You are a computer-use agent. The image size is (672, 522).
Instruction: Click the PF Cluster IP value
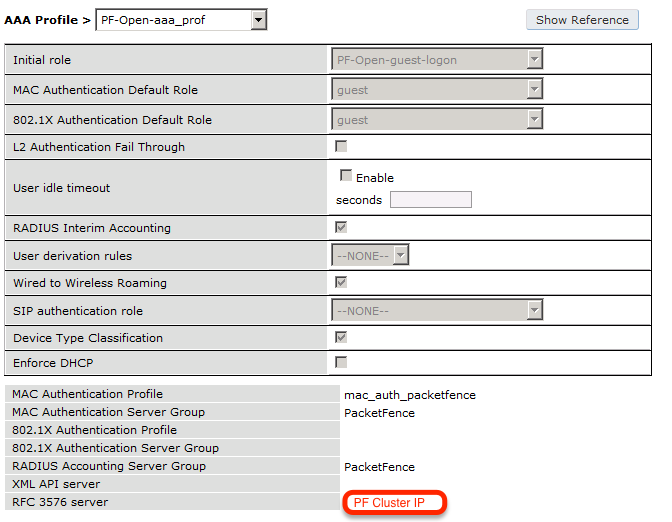tap(395, 502)
